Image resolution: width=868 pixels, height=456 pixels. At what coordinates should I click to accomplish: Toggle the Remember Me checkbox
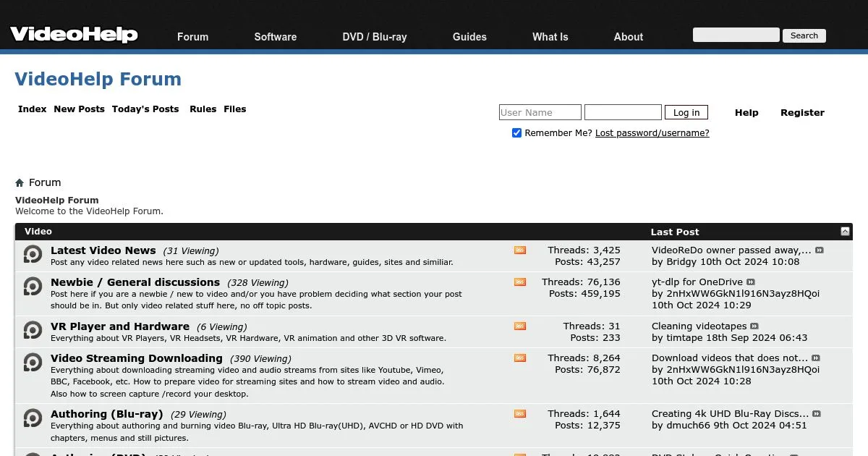click(516, 133)
